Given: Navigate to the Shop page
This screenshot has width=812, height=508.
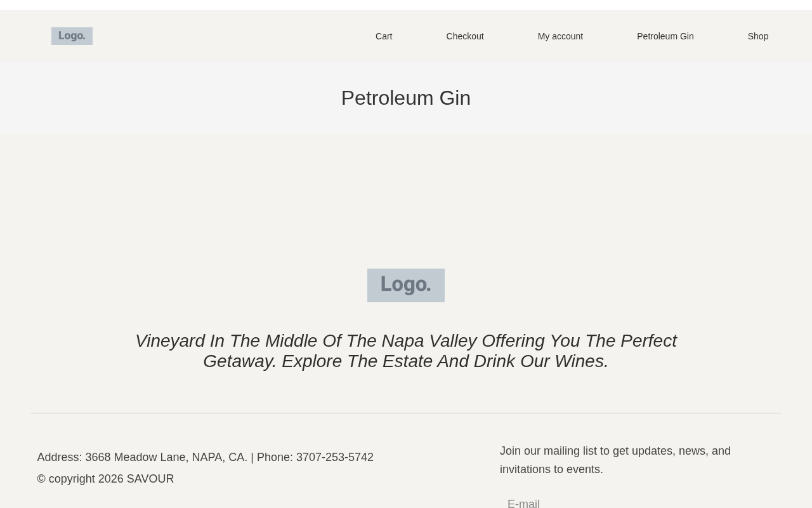Looking at the screenshot, I should tap(757, 36).
